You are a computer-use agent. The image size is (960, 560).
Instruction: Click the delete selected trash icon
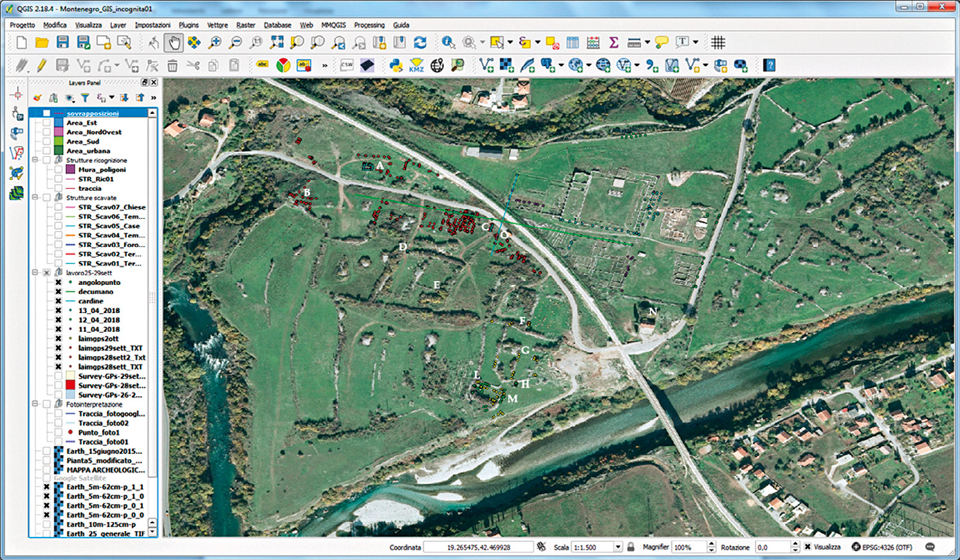point(172,65)
